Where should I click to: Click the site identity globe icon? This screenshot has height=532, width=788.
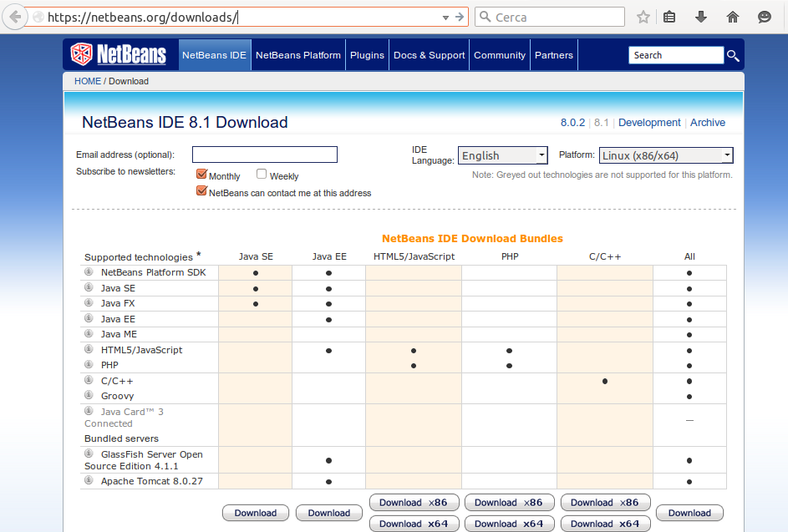click(38, 18)
